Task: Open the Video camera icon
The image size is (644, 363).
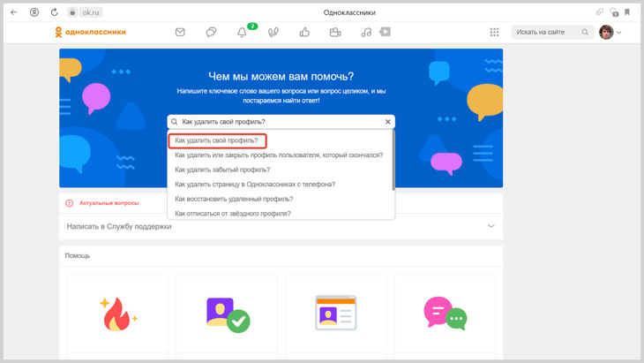Action: [x=335, y=32]
